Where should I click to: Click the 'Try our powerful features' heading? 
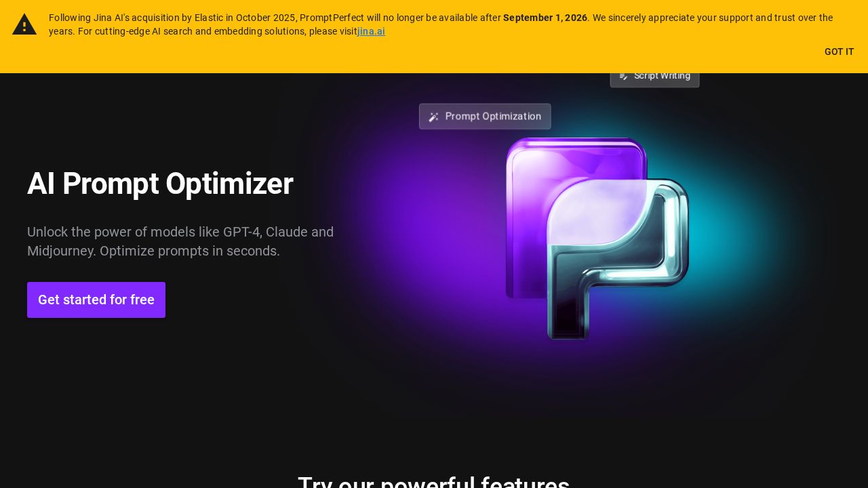click(x=434, y=483)
